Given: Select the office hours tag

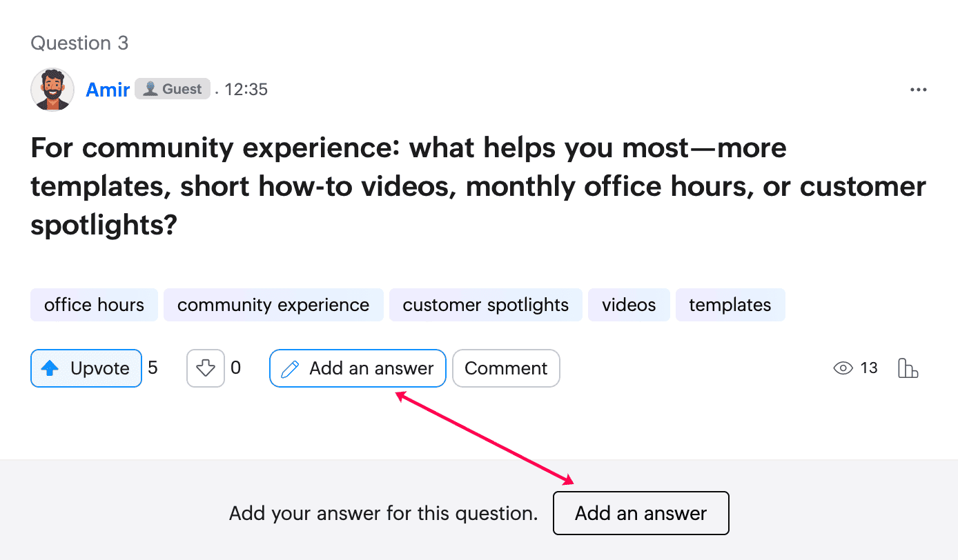Looking at the screenshot, I should (94, 305).
